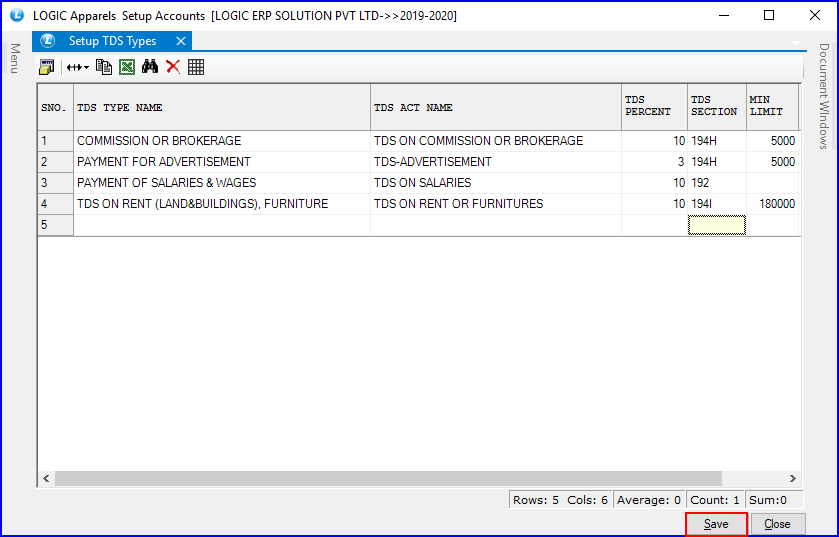The height and width of the screenshot is (537, 839).
Task: Click the grid layout toolbar icon
Action: tap(196, 67)
